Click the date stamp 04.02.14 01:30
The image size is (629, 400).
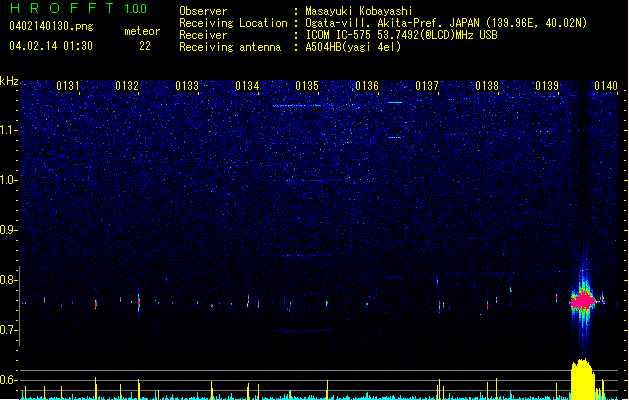pyautogui.click(x=51, y=46)
